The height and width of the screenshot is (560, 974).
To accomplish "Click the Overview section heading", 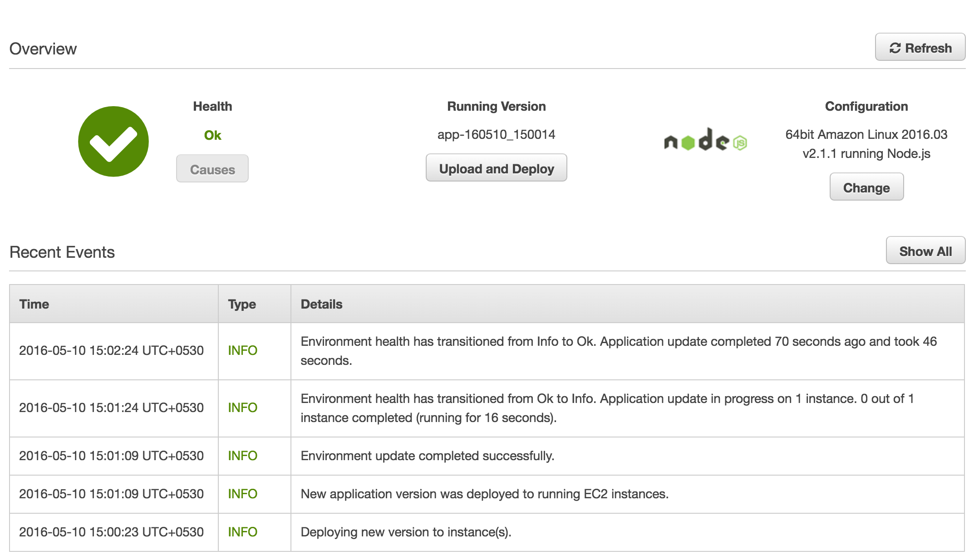I will (43, 49).
